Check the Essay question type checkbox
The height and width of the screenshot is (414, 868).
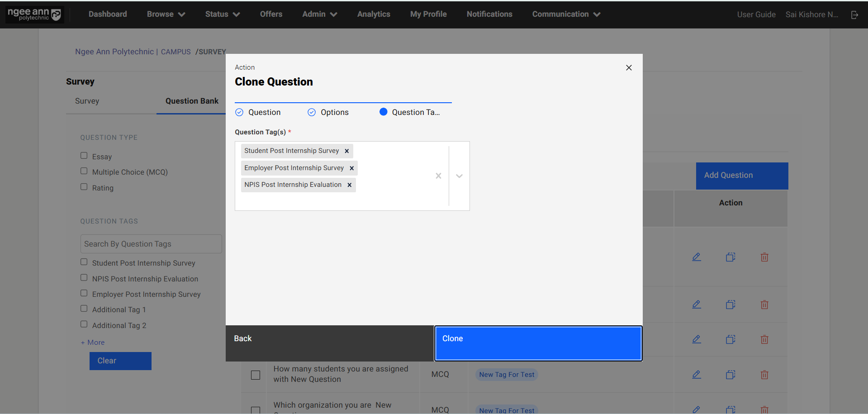84,156
